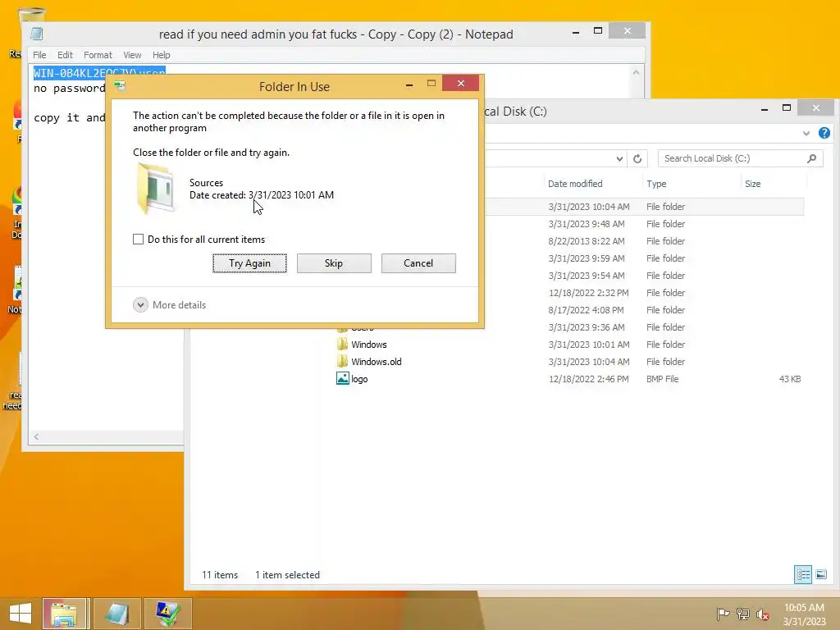
Task: Click BMP File type cell
Action: click(662, 379)
